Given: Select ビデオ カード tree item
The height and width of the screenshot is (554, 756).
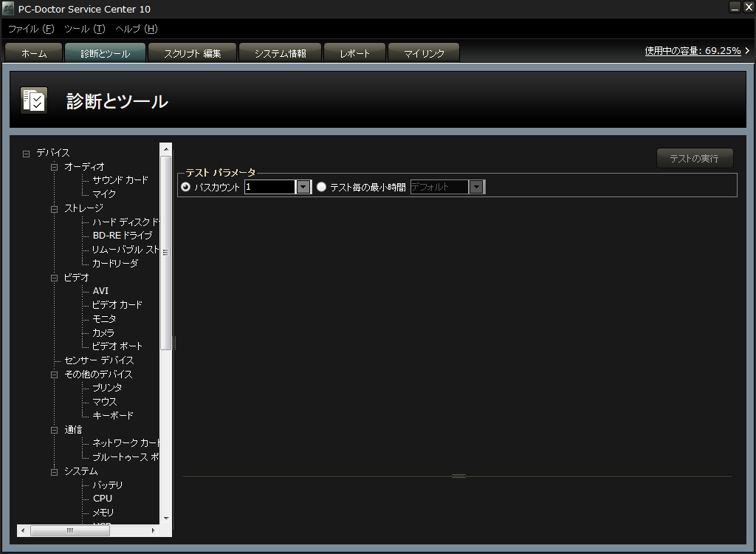Looking at the screenshot, I should tap(117, 305).
